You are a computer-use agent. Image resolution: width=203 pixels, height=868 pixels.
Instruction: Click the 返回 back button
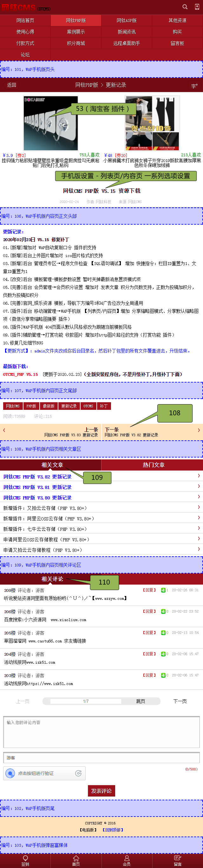click(x=10, y=85)
